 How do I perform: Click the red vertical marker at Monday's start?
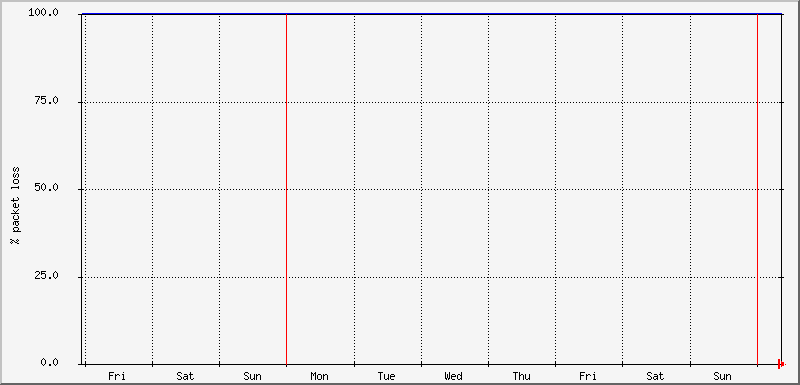click(x=286, y=189)
